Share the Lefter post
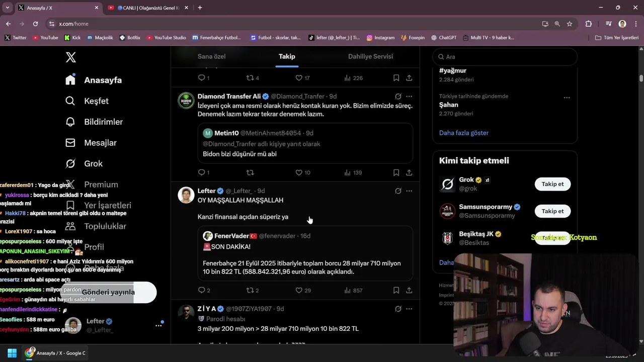644x362 pixels. point(409,290)
